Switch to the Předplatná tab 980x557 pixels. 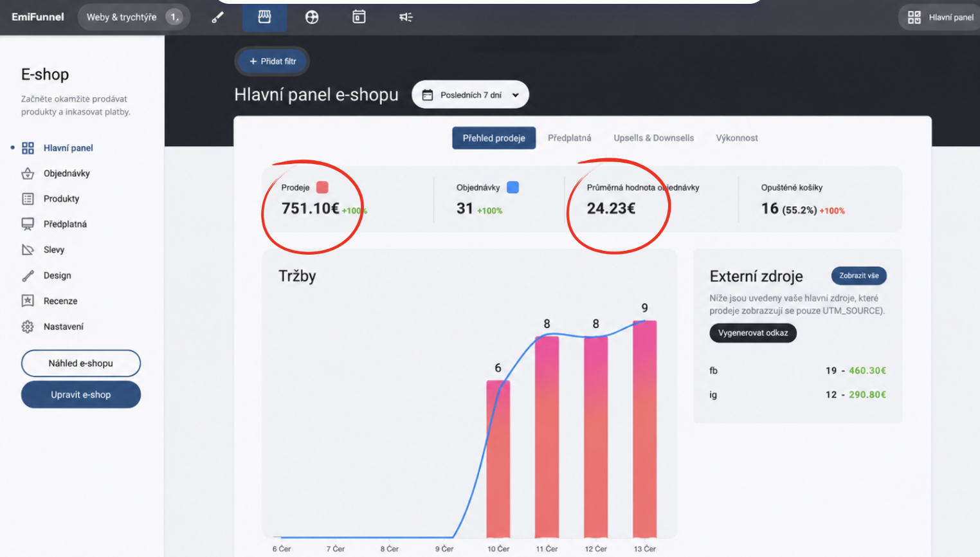pos(569,138)
